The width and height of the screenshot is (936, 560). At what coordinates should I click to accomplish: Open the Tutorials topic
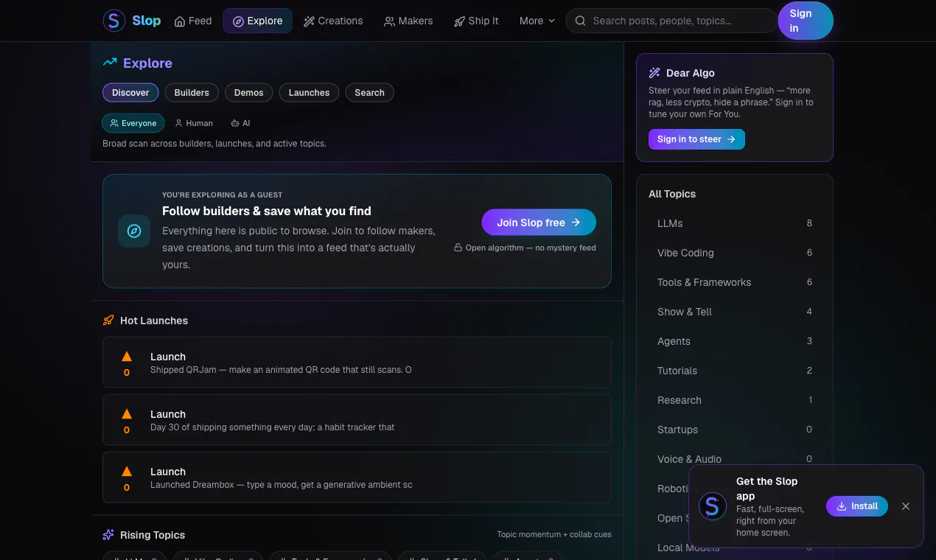pyautogui.click(x=735, y=371)
